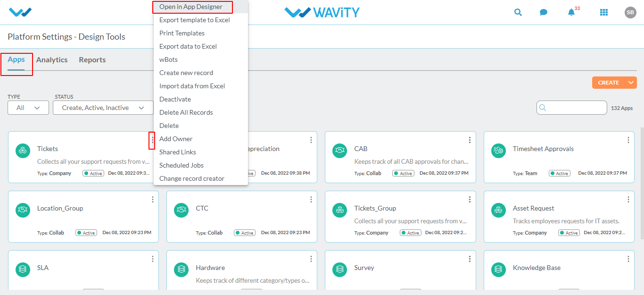
Task: Expand the STATUS filter dropdown
Action: 104,108
